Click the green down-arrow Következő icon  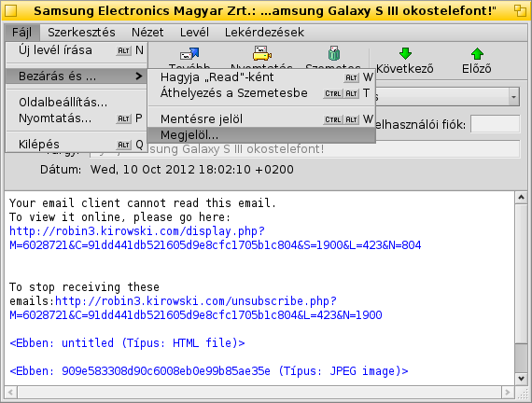(405, 53)
